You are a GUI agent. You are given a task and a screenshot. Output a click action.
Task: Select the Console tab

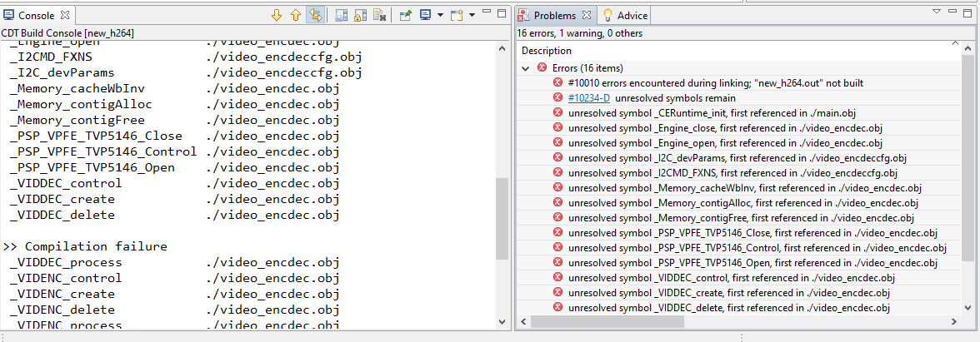pyautogui.click(x=35, y=15)
